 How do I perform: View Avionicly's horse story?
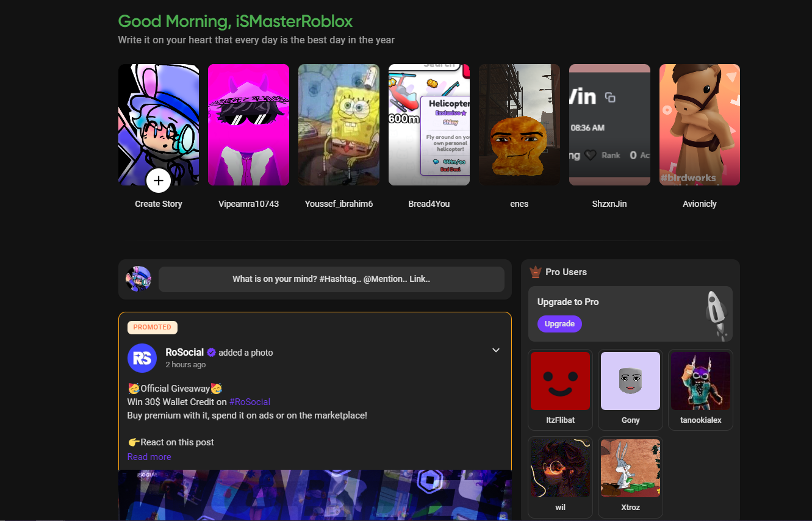pyautogui.click(x=700, y=124)
